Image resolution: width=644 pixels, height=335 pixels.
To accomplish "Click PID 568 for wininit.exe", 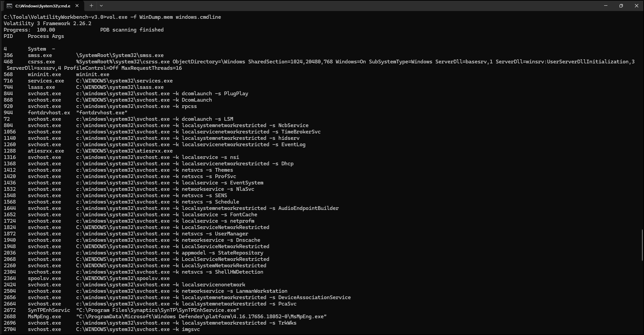I will click(8, 74).
